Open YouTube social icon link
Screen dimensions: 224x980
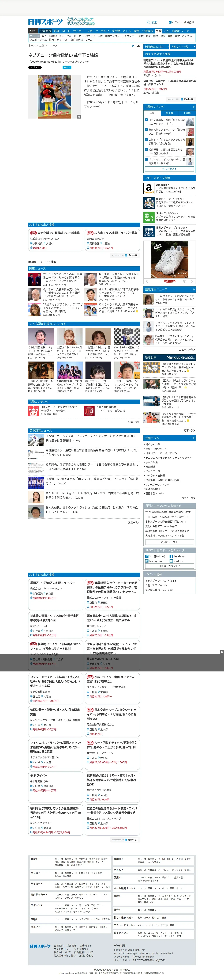tap(171, 561)
